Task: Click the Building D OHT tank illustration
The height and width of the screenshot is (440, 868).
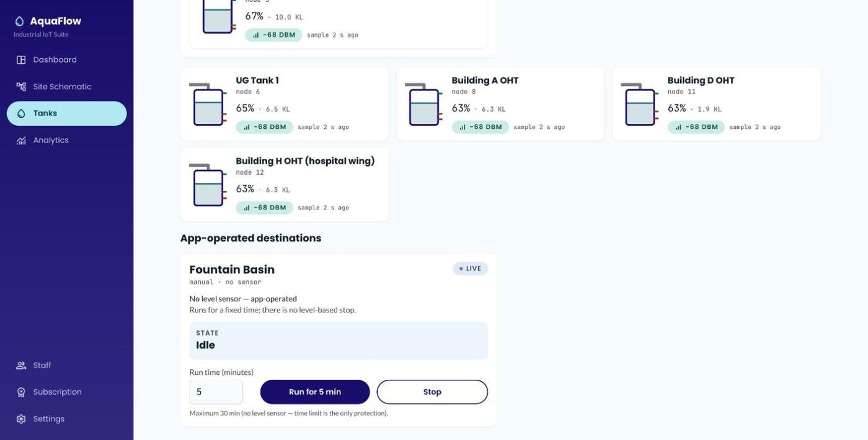Action: (640, 104)
